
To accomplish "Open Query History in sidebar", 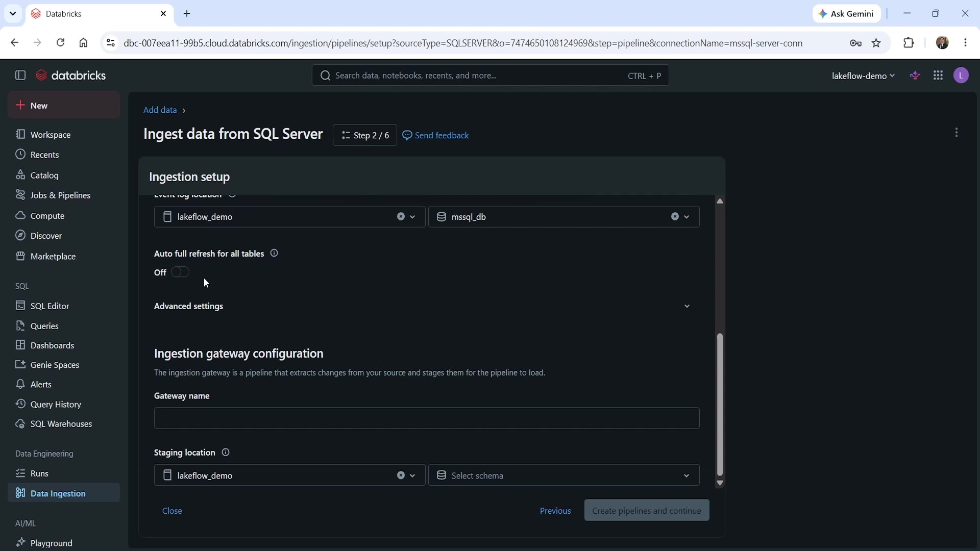I will coord(64,404).
